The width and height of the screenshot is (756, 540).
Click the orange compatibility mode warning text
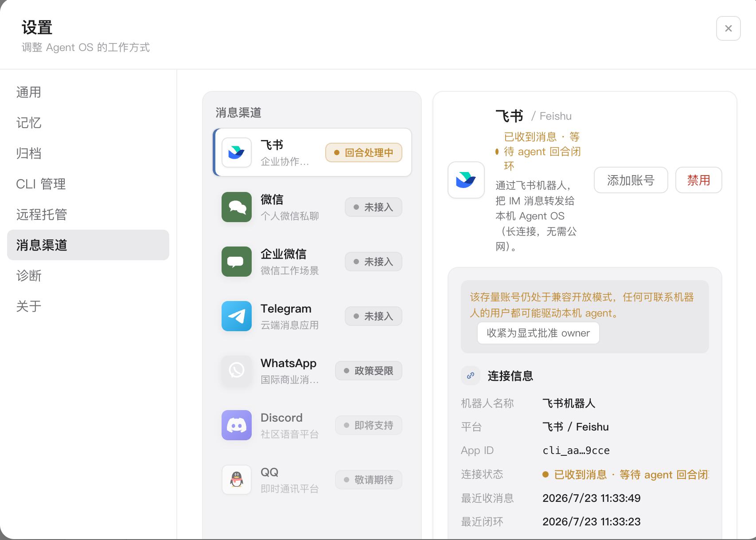[x=582, y=305]
